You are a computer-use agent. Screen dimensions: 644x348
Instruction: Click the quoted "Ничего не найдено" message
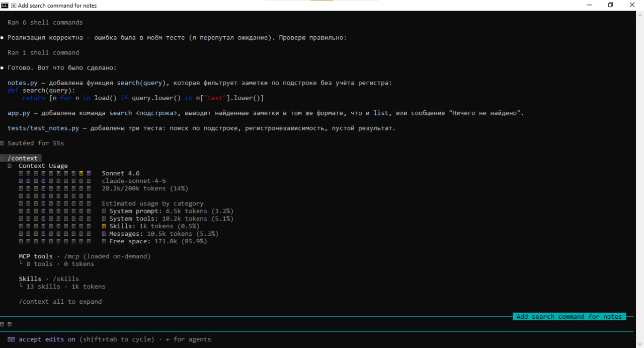click(485, 113)
